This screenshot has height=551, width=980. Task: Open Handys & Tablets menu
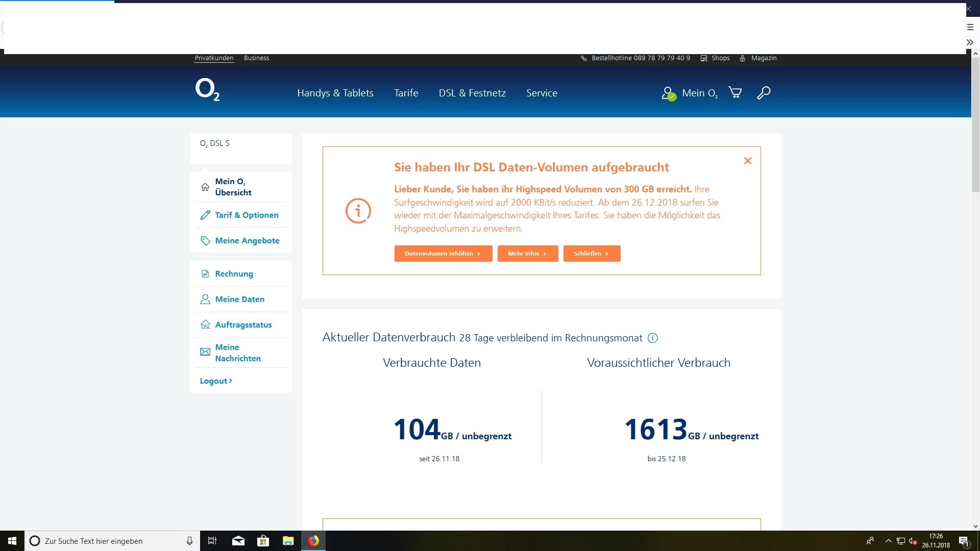pos(335,93)
